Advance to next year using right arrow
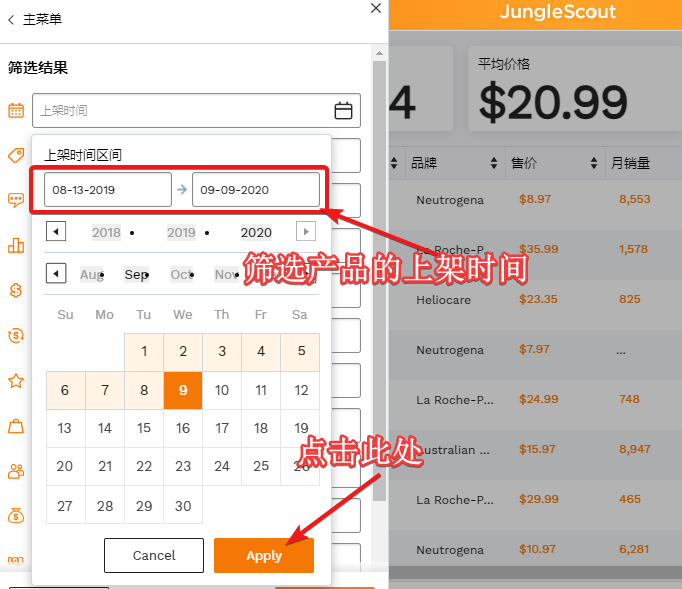This screenshot has width=682, height=589. (x=306, y=232)
